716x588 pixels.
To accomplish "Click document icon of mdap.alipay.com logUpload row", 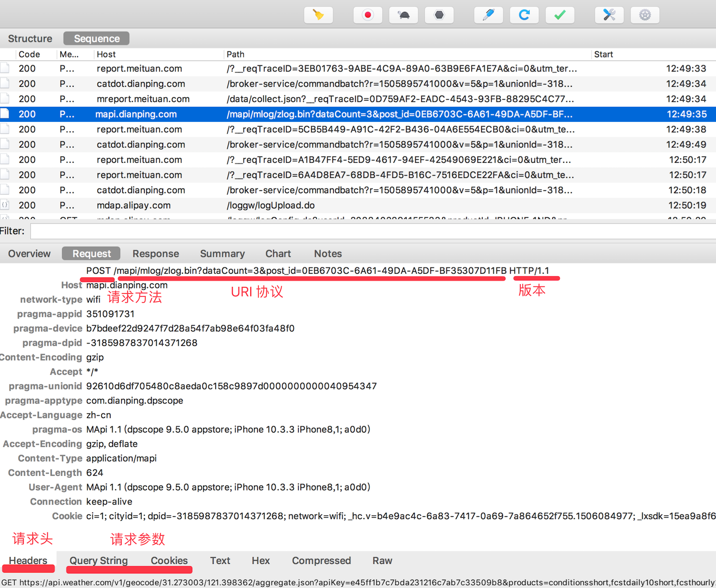I will click(x=5, y=205).
